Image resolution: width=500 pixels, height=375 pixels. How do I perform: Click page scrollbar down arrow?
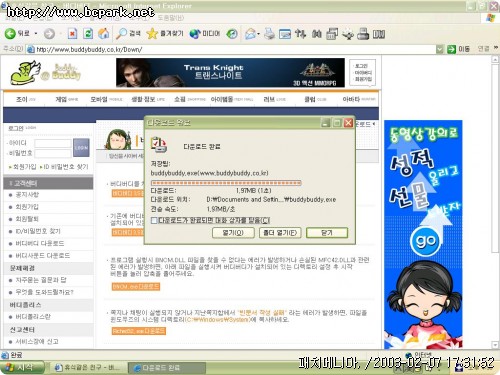coord(495,345)
